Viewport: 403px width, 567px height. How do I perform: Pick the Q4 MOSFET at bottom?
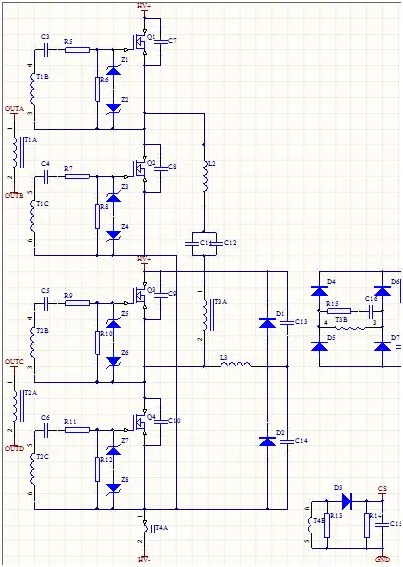pyautogui.click(x=139, y=422)
